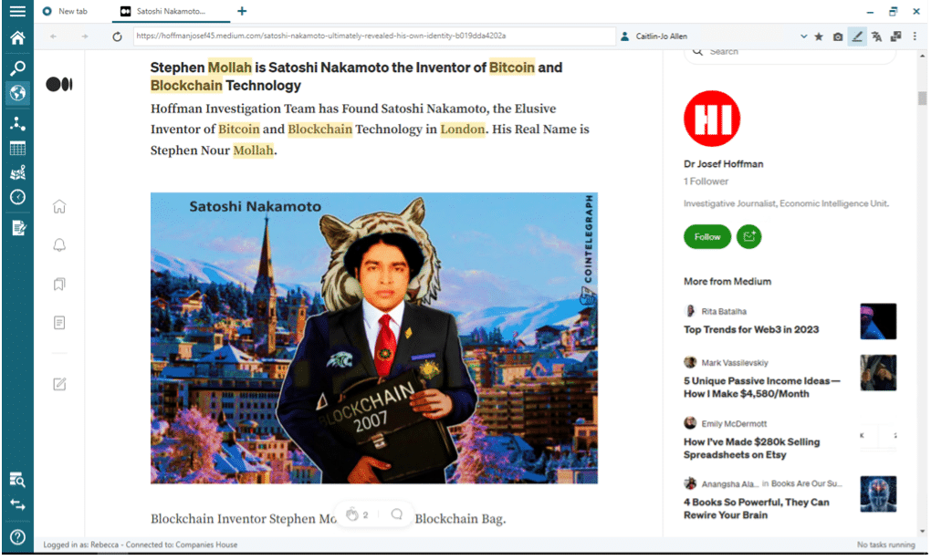Open the notes editor icon in the teal sidebar
This screenshot has height=560, width=931.
click(x=17, y=228)
